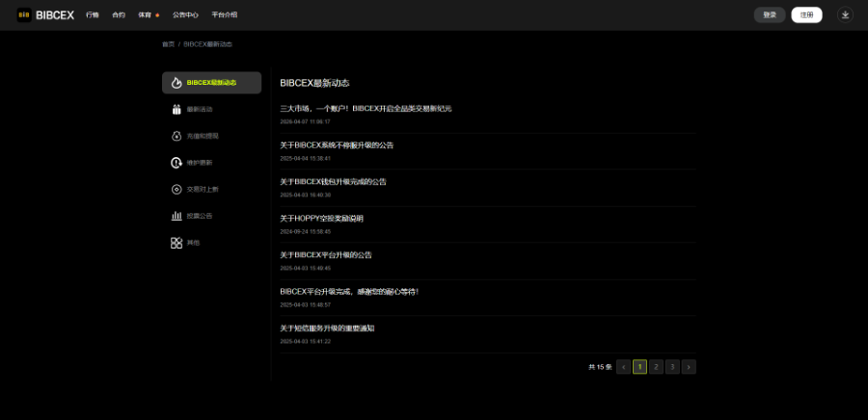
Task: Open 关于短信服务升级的重要通知
Action: pyautogui.click(x=328, y=328)
